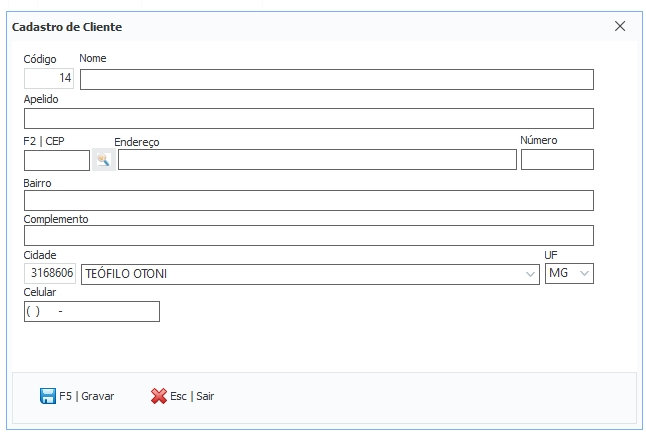Viewport: 646px width, 441px height.
Task: Click the city code field 3168606
Action: tap(49, 273)
